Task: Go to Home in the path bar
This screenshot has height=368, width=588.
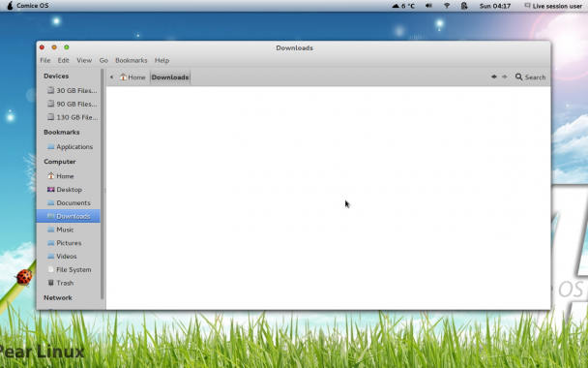Action: [x=132, y=77]
